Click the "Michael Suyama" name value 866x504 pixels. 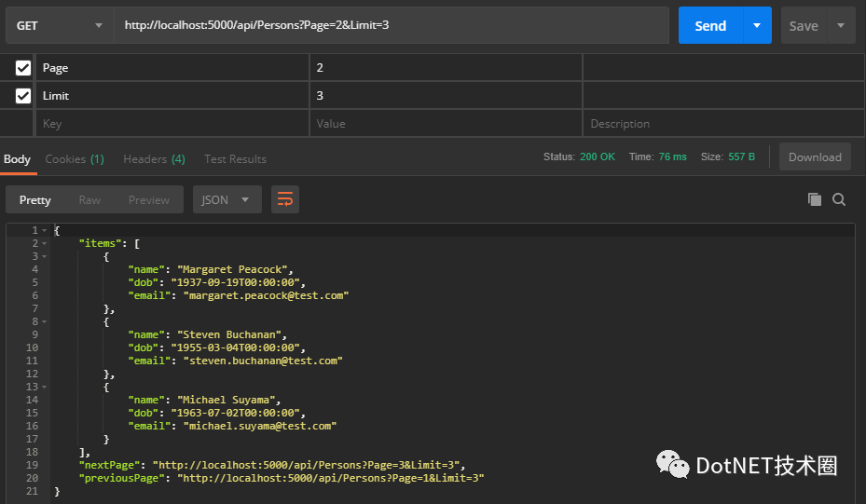[x=226, y=400]
